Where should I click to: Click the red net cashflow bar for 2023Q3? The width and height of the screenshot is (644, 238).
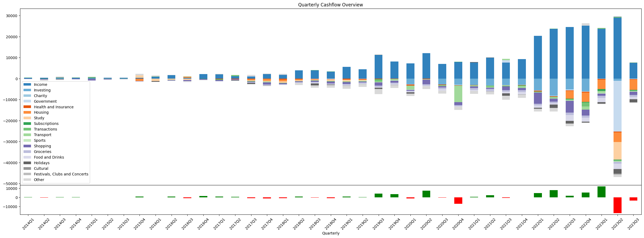pos(633,199)
